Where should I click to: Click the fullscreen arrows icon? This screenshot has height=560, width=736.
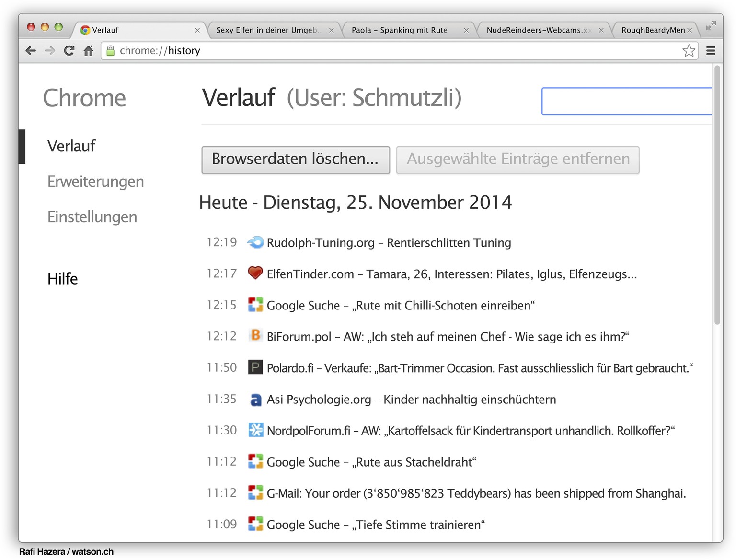(711, 26)
